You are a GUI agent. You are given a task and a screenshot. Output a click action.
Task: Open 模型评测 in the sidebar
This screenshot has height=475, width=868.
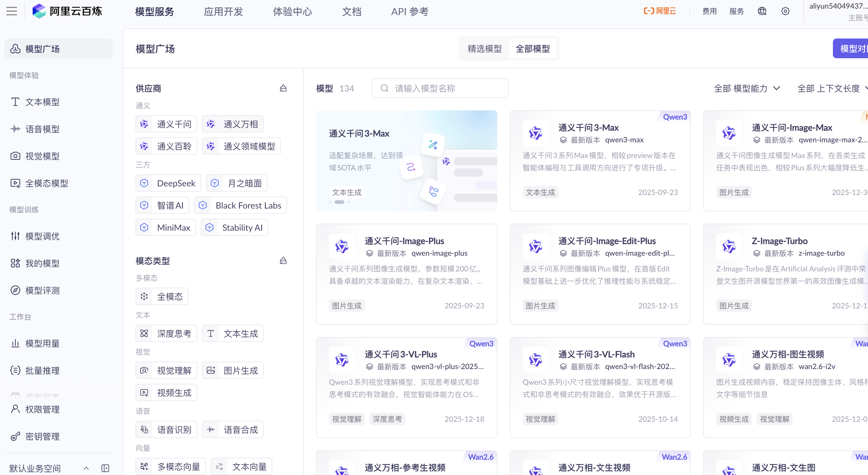tap(43, 290)
